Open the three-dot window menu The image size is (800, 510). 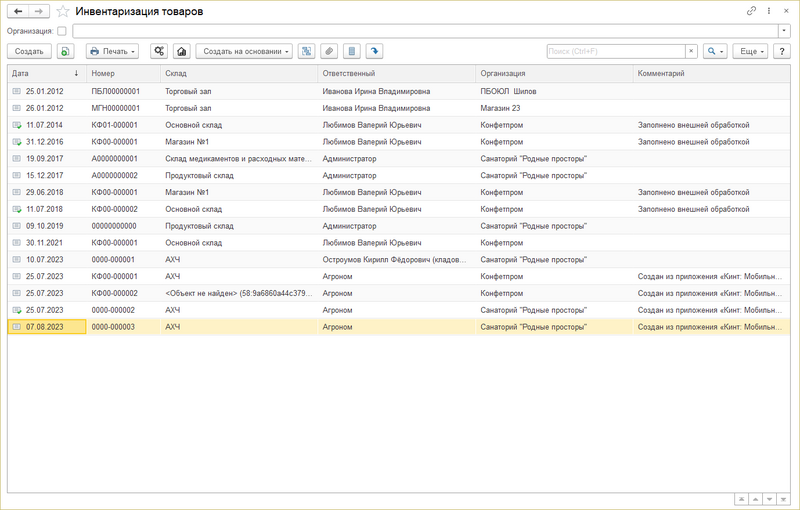click(769, 11)
